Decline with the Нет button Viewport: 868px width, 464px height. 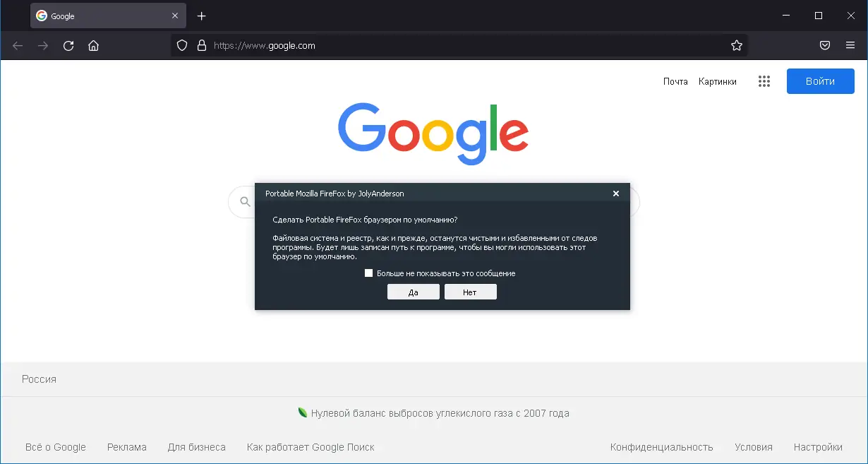pyautogui.click(x=471, y=292)
